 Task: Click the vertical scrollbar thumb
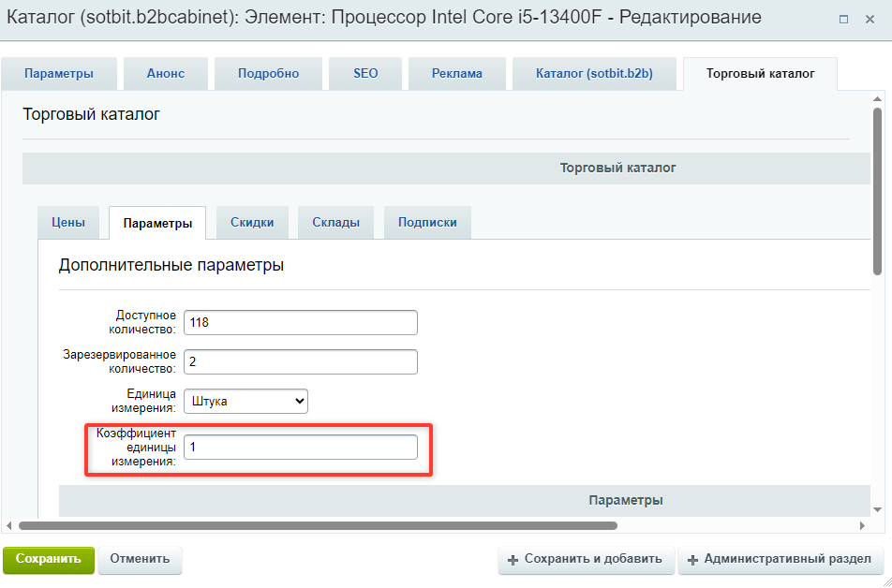(877, 192)
